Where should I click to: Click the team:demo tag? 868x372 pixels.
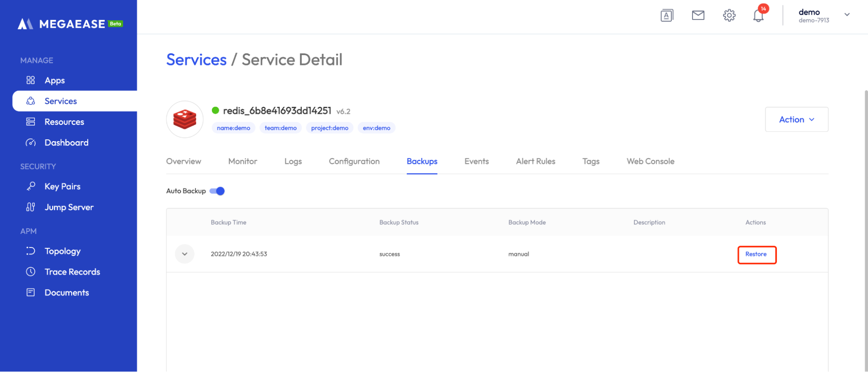tap(281, 128)
